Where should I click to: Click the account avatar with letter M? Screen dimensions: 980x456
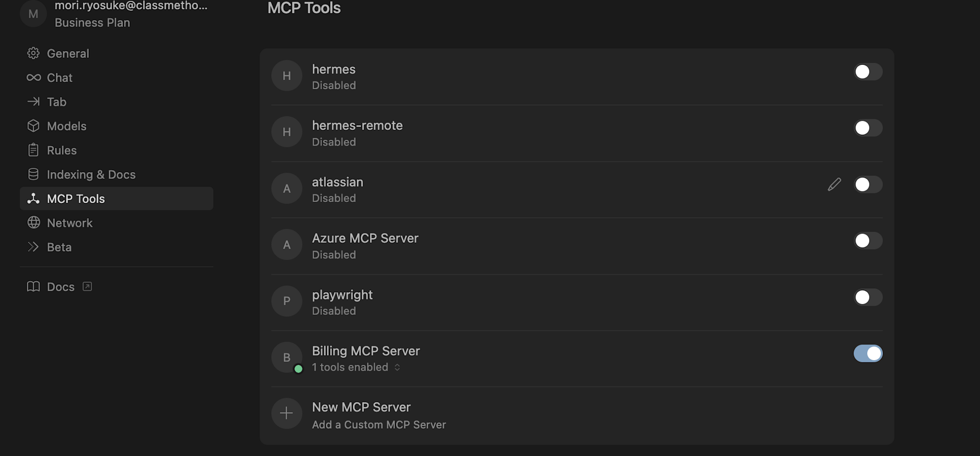(x=33, y=13)
